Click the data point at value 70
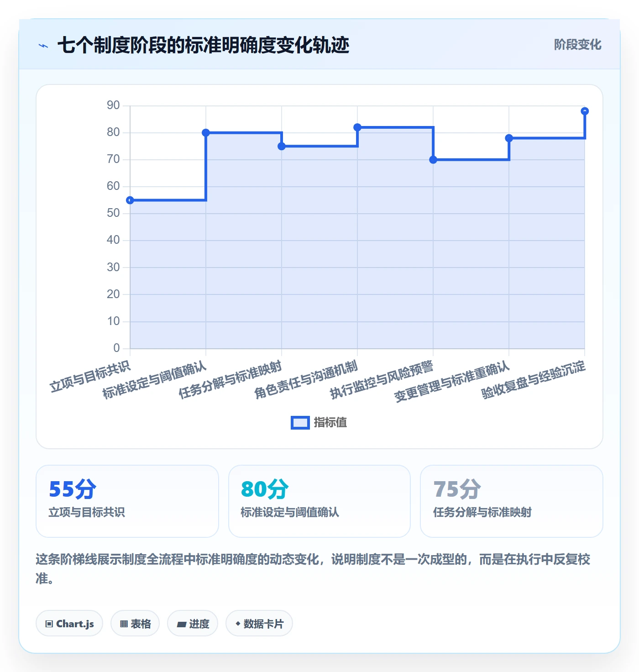The image size is (639, 672). [x=433, y=160]
